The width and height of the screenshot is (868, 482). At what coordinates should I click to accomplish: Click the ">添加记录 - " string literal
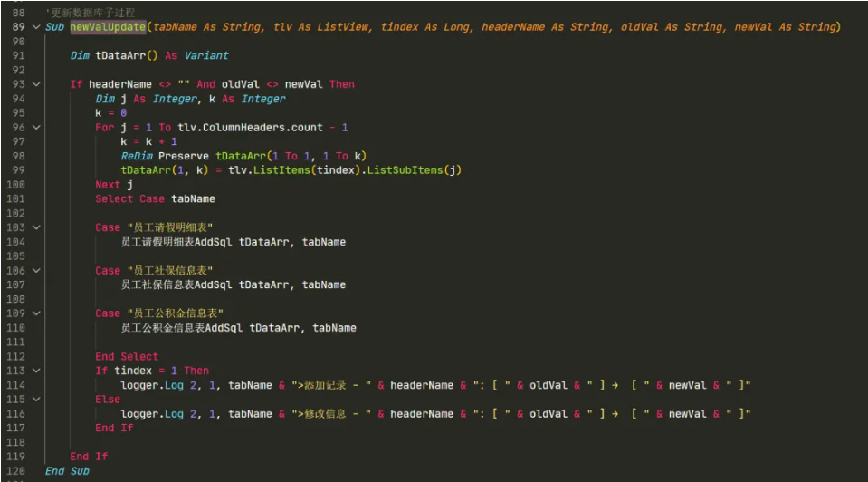point(331,385)
